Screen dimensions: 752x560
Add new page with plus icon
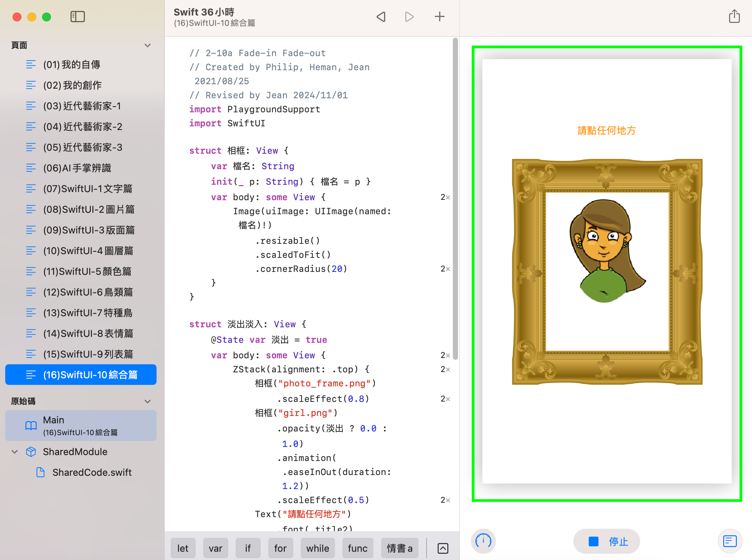point(440,17)
